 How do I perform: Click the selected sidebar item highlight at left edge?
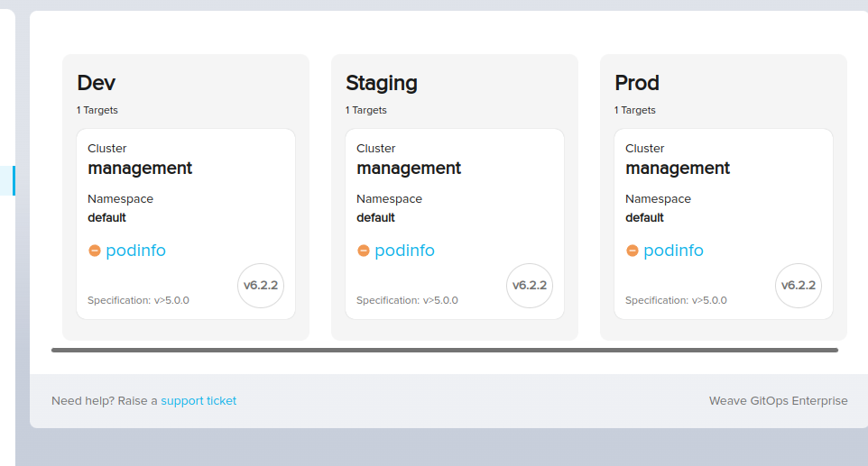point(7,181)
